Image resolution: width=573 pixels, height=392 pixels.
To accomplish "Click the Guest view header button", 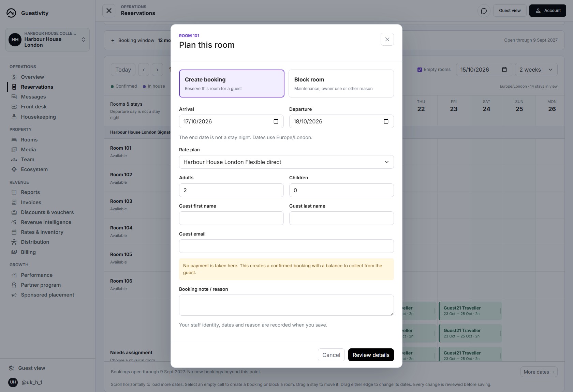I will [x=510, y=11].
